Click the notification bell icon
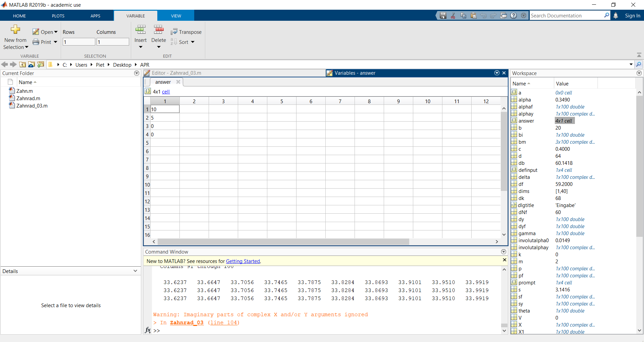The image size is (644, 342). tap(615, 16)
